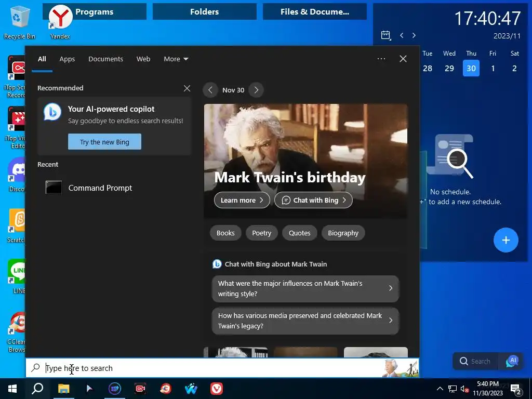Image resolution: width=532 pixels, height=399 pixels.
Task: Open question about Twain's writing style influences
Action: click(305, 288)
